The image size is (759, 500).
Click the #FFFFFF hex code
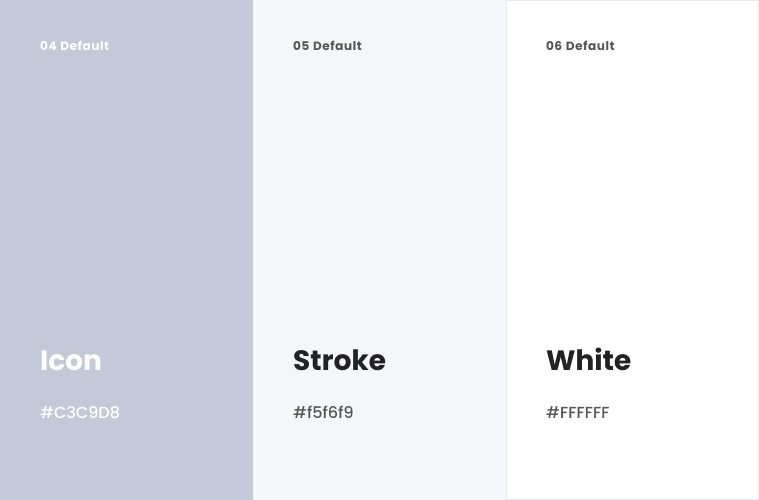[577, 412]
